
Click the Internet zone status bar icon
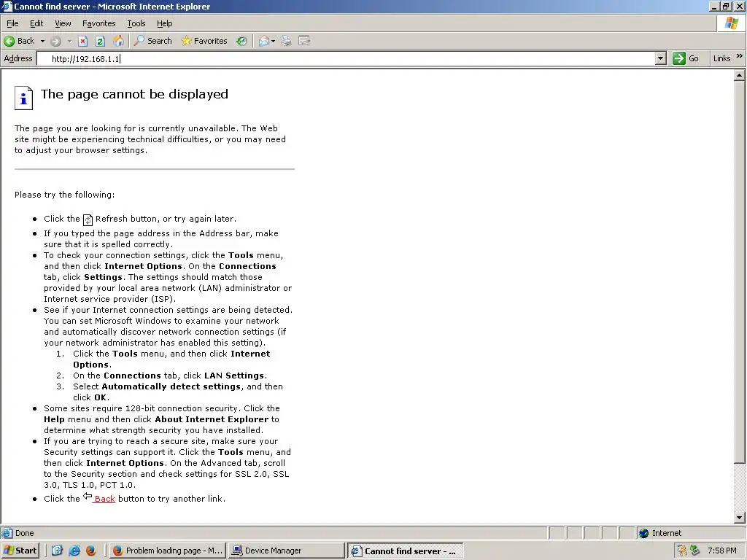click(644, 533)
